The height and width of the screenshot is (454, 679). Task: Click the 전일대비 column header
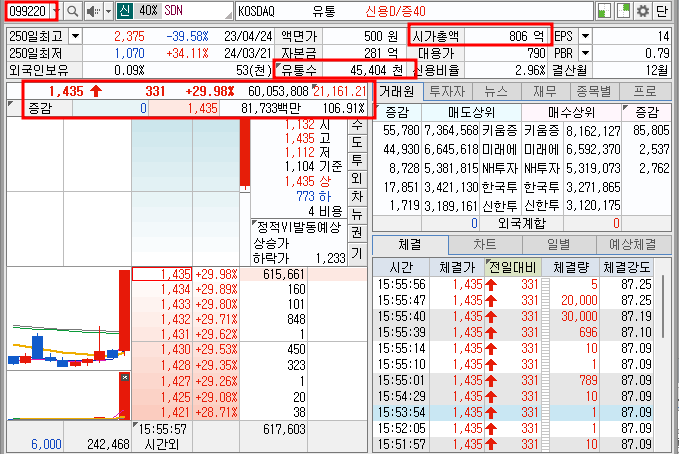513,267
